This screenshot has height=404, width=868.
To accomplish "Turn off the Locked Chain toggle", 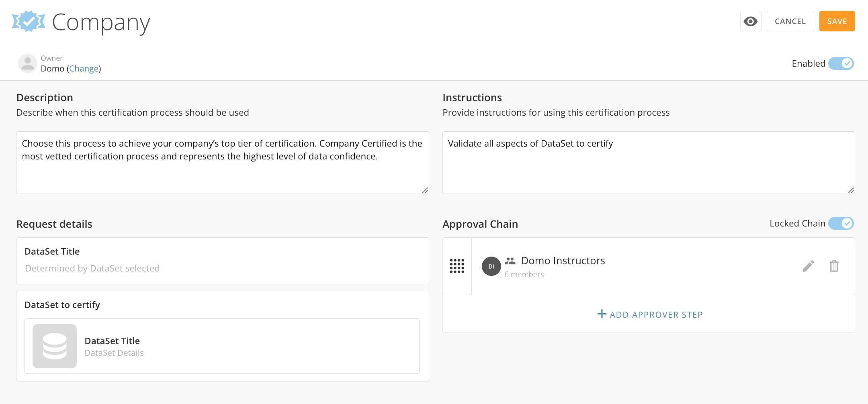I will pyautogui.click(x=842, y=223).
